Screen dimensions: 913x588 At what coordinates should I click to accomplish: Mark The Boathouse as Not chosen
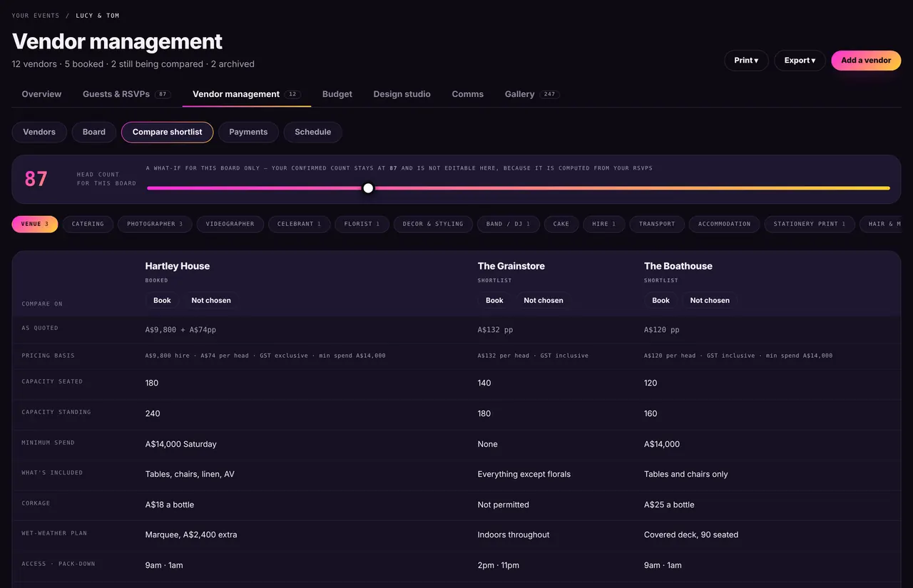click(710, 301)
